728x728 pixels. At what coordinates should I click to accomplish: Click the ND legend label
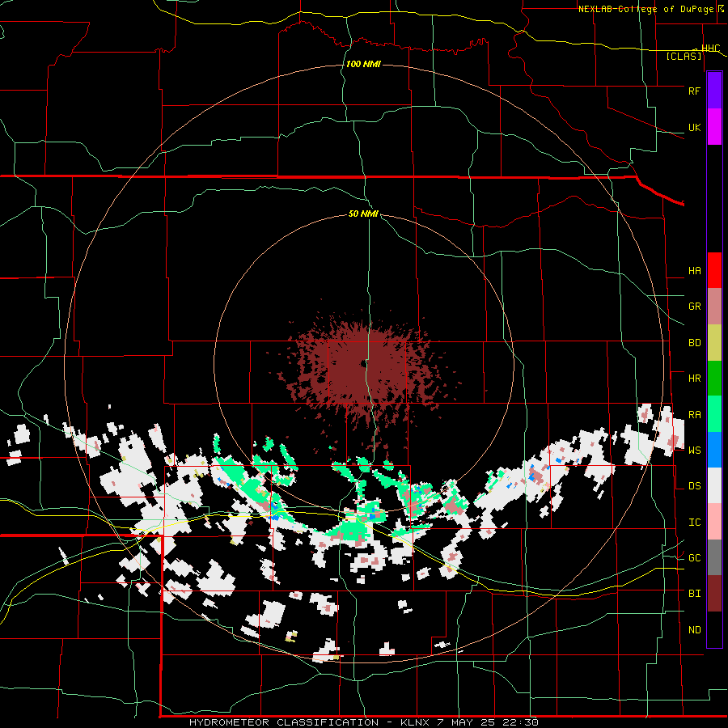[x=694, y=630]
